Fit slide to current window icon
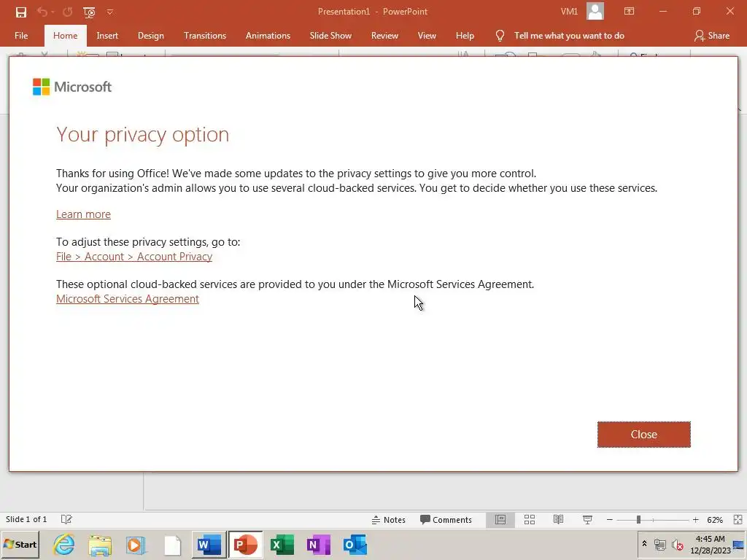 (x=738, y=519)
